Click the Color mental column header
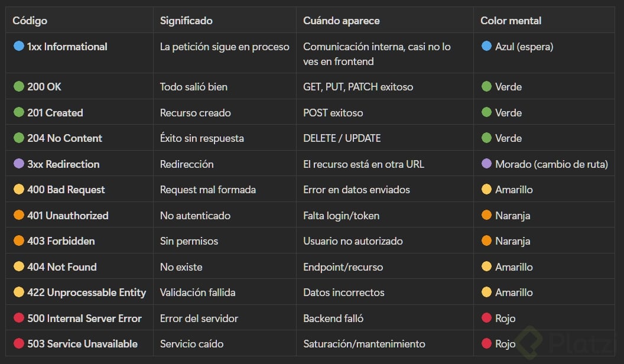624x364 pixels. click(511, 21)
